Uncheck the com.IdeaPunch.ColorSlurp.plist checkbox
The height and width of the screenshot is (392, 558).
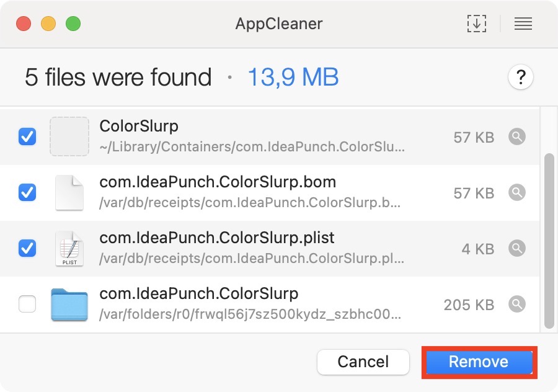pyautogui.click(x=27, y=249)
